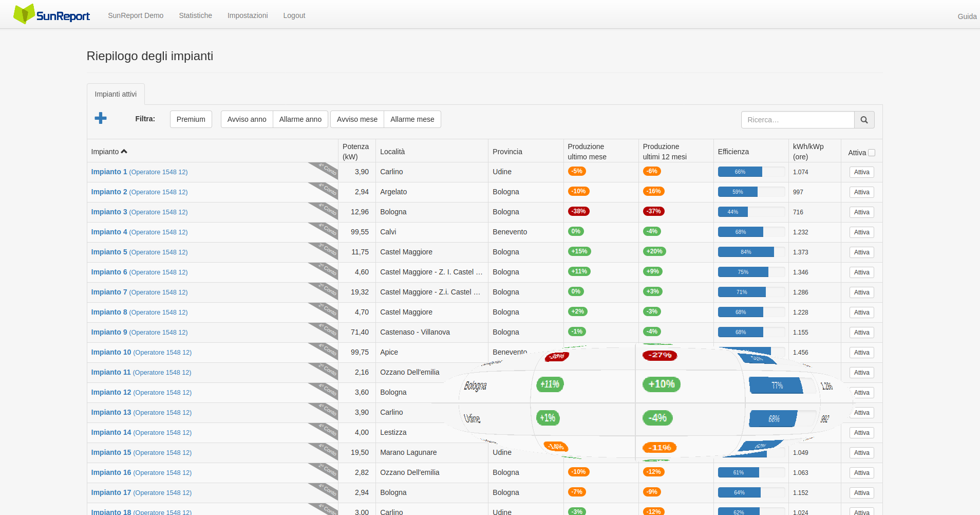This screenshot has height=515, width=980.
Task: Click the -16% badge of Impianto 2
Action: click(x=653, y=191)
